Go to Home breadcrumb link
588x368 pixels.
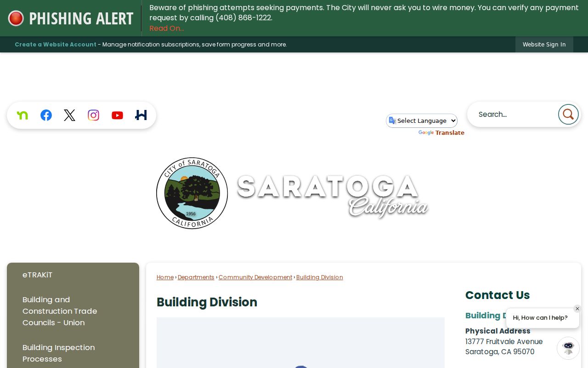point(165,277)
